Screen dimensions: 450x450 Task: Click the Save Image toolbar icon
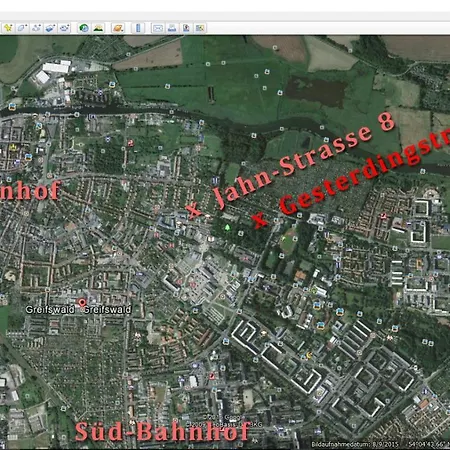tap(186, 28)
